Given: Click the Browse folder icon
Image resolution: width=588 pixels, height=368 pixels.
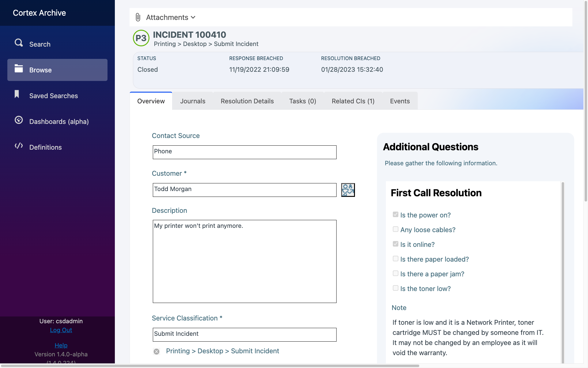Looking at the screenshot, I should click(x=19, y=69).
